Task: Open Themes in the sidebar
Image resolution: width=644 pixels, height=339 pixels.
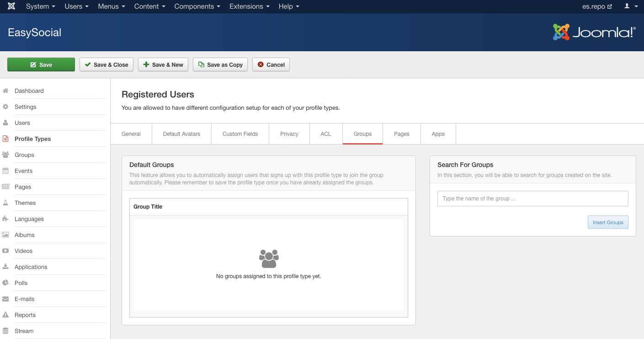Action: [25, 203]
